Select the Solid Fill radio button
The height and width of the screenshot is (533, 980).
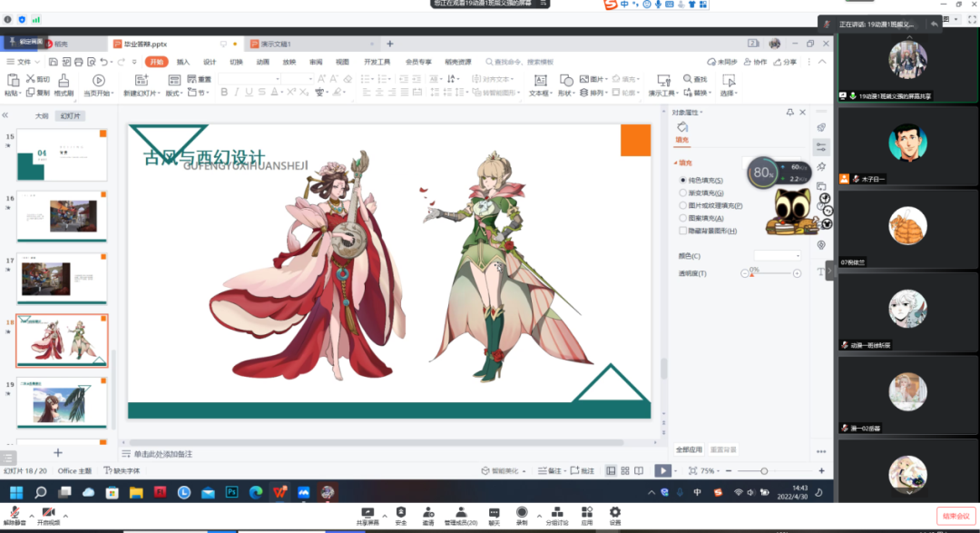click(682, 180)
